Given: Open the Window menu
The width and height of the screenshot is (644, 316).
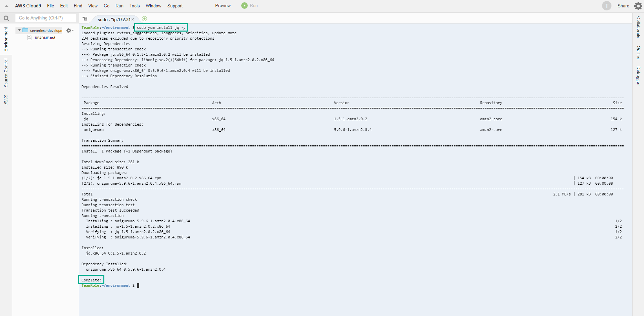Looking at the screenshot, I should point(153,6).
